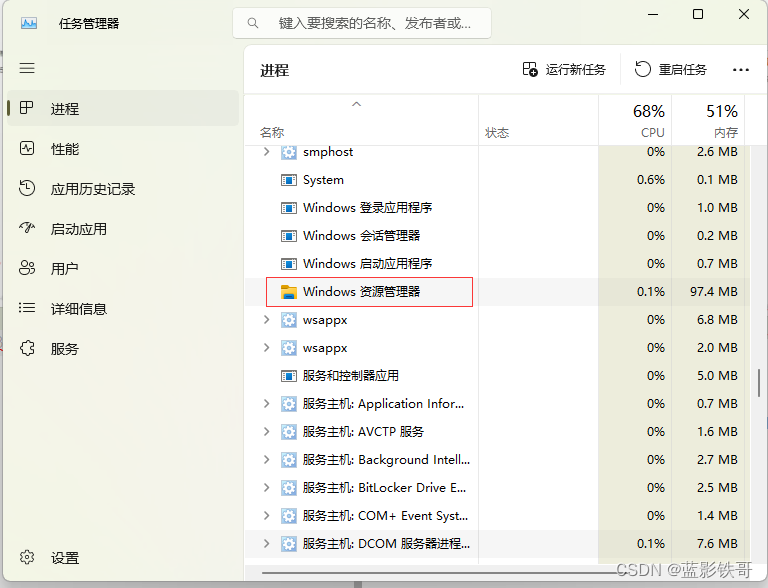The width and height of the screenshot is (768, 588).
Task: Select the 服务和控制器应用 row
Action: [x=497, y=376]
